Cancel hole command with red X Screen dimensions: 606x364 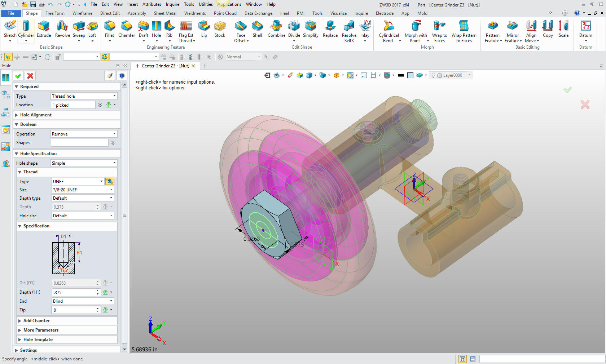(x=30, y=76)
